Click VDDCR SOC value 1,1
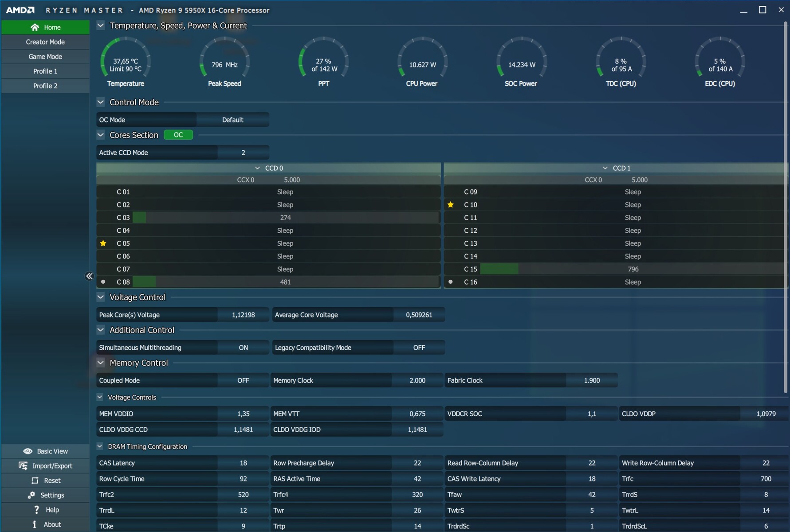This screenshot has height=532, width=790. (x=592, y=414)
